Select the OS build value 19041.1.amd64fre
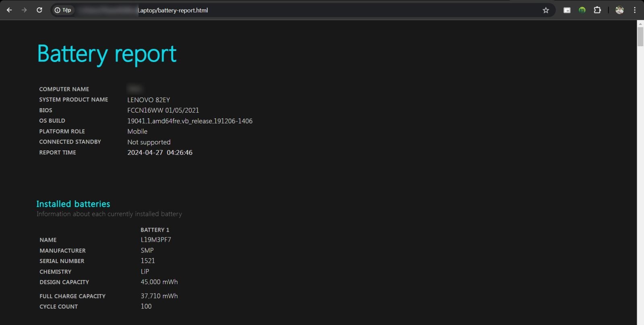This screenshot has height=325, width=644. [190, 121]
